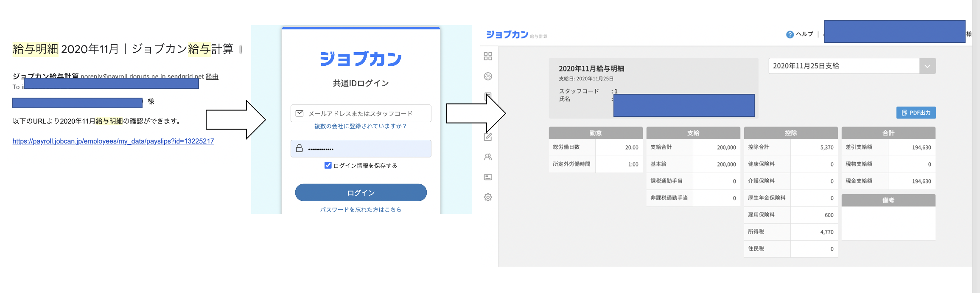Select the 現物支給額 row label
Viewport: 980px width, 293px height.
[x=859, y=164]
